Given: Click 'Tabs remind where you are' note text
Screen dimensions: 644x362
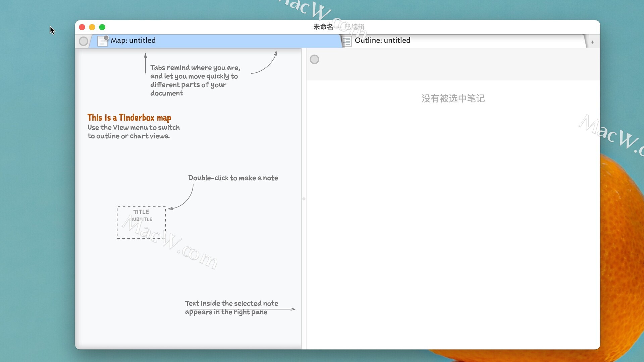Looking at the screenshot, I should (x=195, y=80).
